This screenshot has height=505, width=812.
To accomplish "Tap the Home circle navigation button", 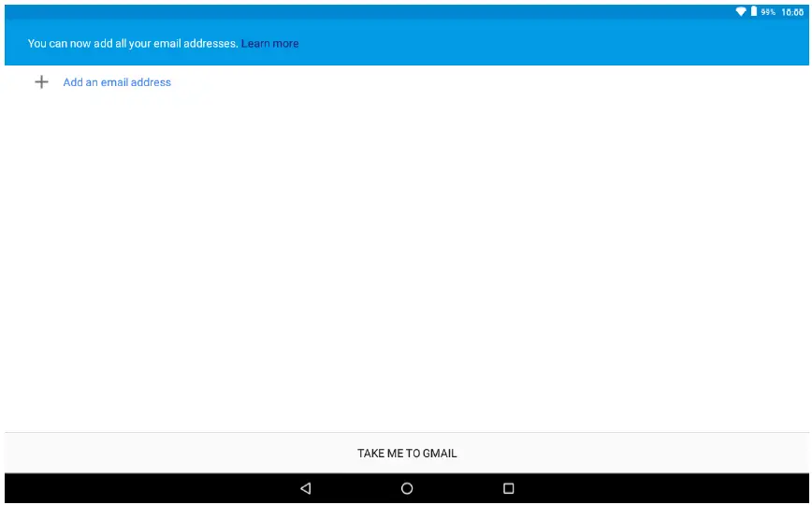I will [x=407, y=488].
